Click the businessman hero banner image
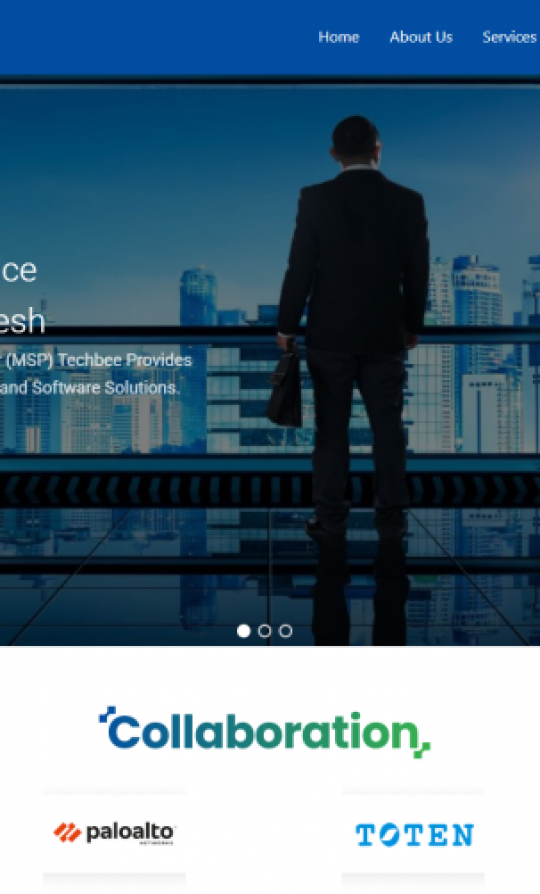The width and height of the screenshot is (540, 894). 270,365
